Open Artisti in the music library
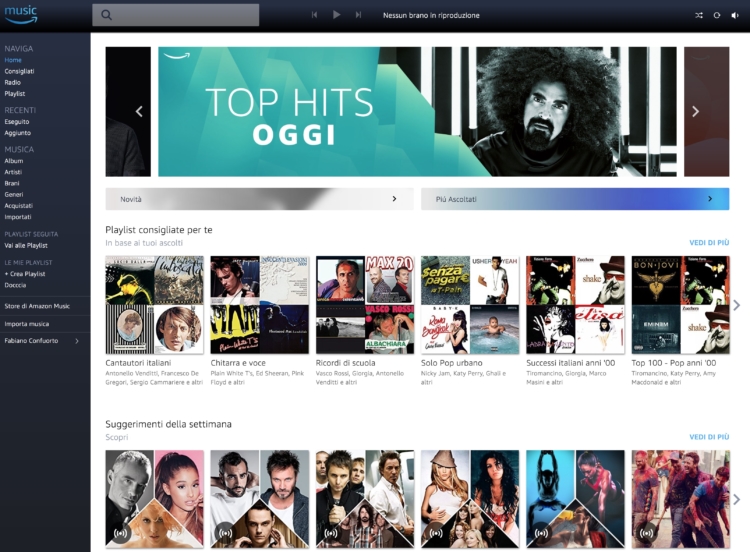The width and height of the screenshot is (750, 552). click(x=15, y=172)
